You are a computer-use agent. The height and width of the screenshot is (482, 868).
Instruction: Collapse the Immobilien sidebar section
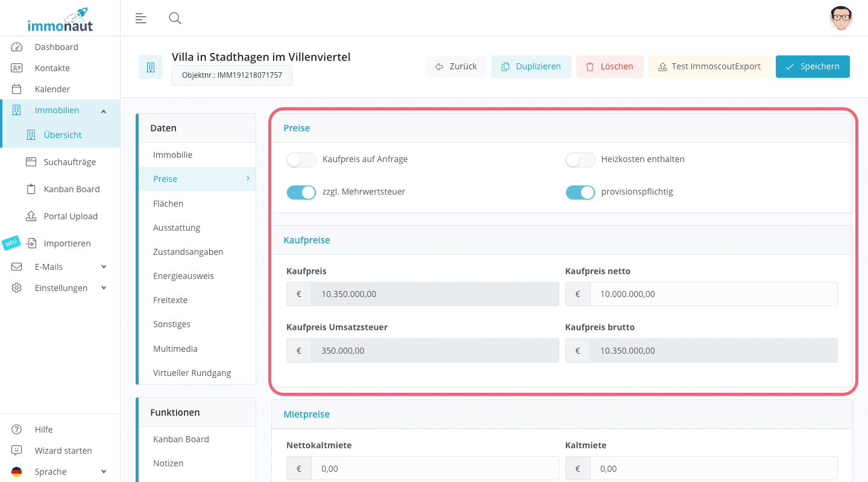pos(104,111)
